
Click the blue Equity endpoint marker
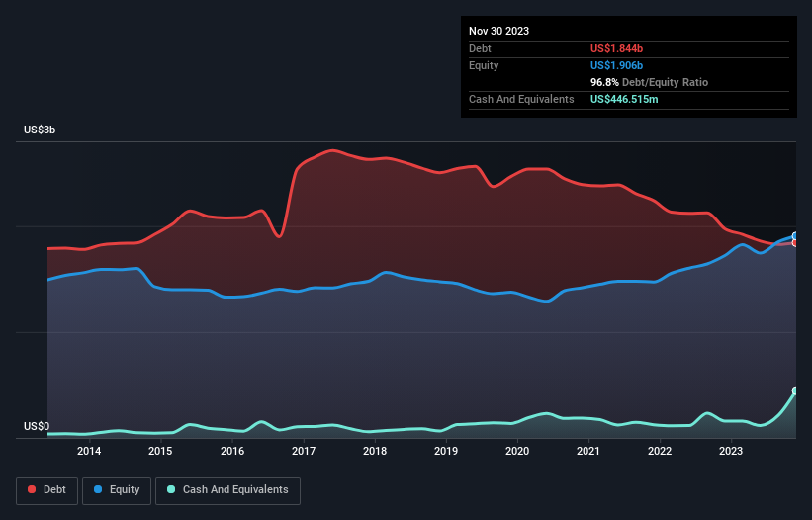795,236
